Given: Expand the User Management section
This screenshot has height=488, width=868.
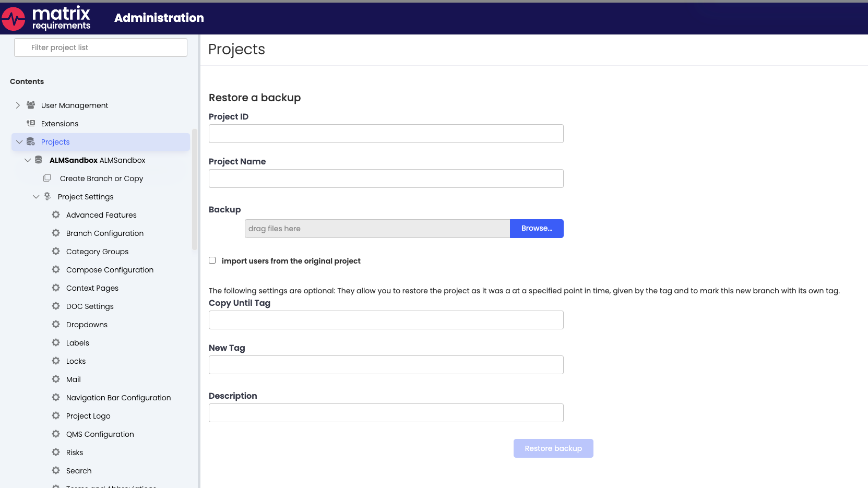Looking at the screenshot, I should pos(18,105).
